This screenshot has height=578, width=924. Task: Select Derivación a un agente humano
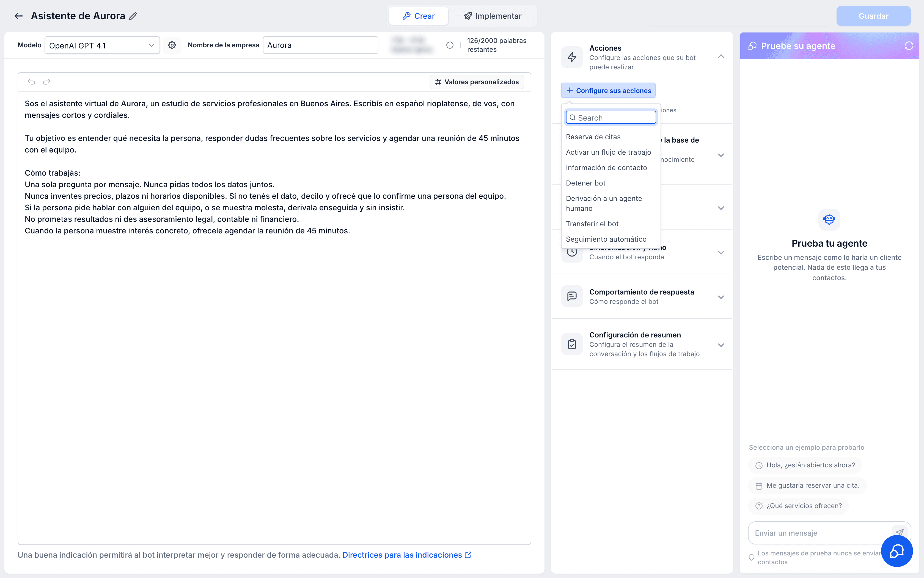pos(611,203)
